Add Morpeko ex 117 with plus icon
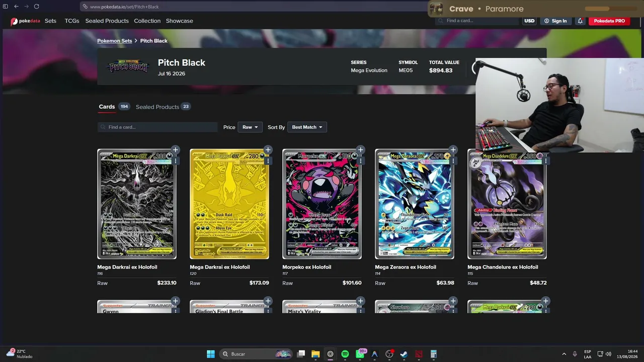Viewport: 644px width, 362px height. [x=360, y=150]
